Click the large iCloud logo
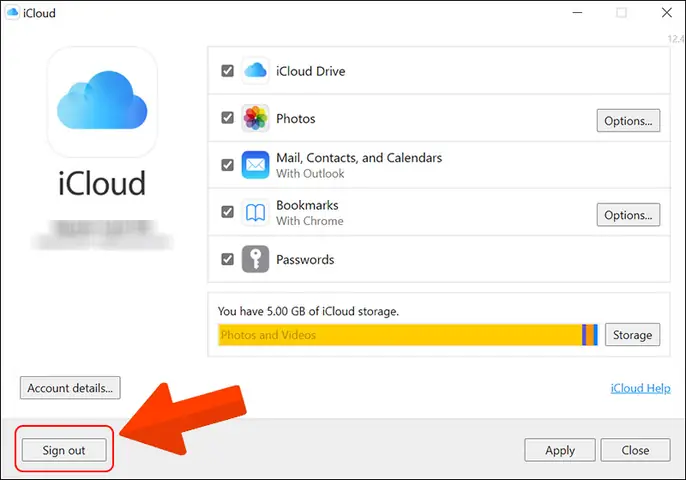Screen dimensions: 686x480 (102, 102)
